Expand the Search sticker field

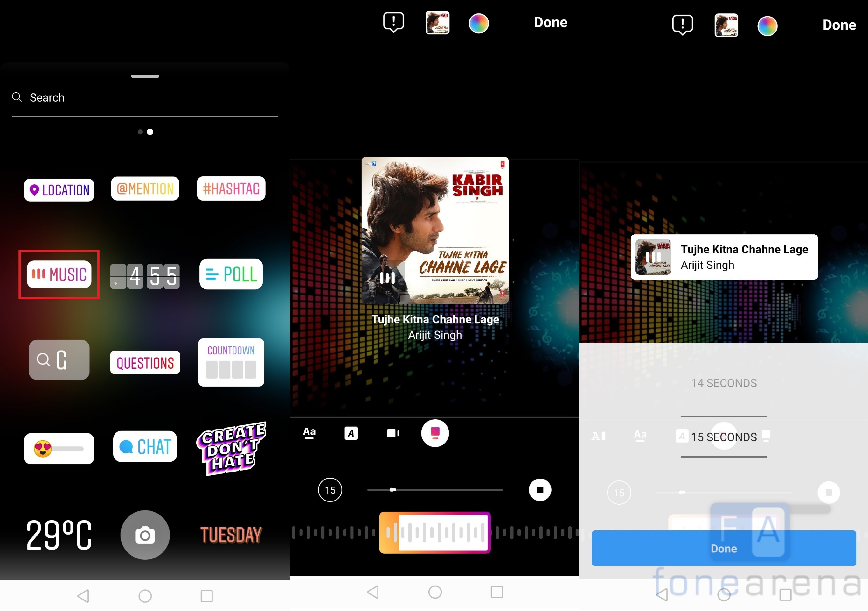[x=145, y=97]
